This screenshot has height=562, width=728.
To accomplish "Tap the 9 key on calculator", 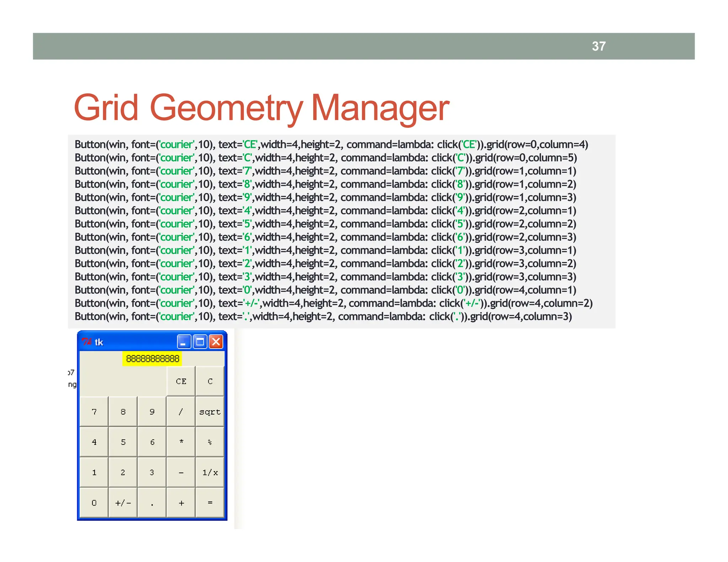I will click(152, 412).
